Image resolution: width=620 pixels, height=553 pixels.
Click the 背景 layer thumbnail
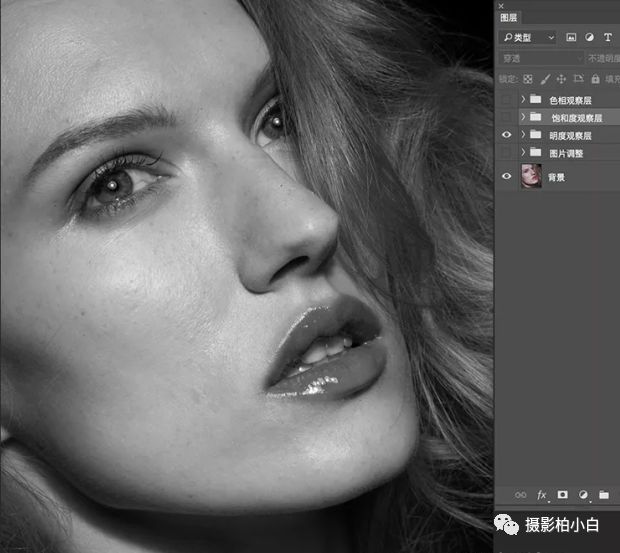[x=532, y=177]
